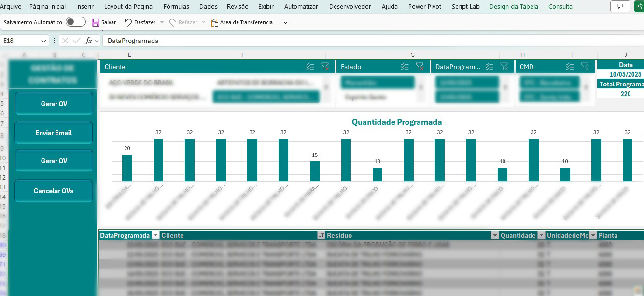Viewport: 644px width, 296px height.
Task: Click the first chart bar labeled 20
Action: pos(127,168)
